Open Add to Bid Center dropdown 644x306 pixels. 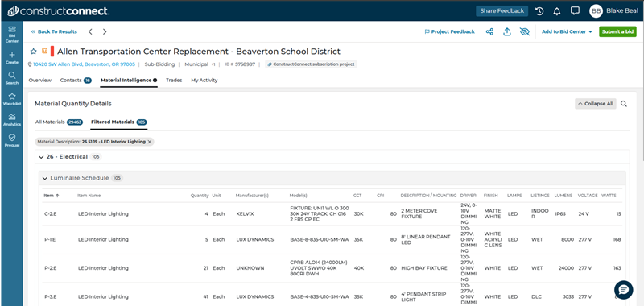point(567,31)
